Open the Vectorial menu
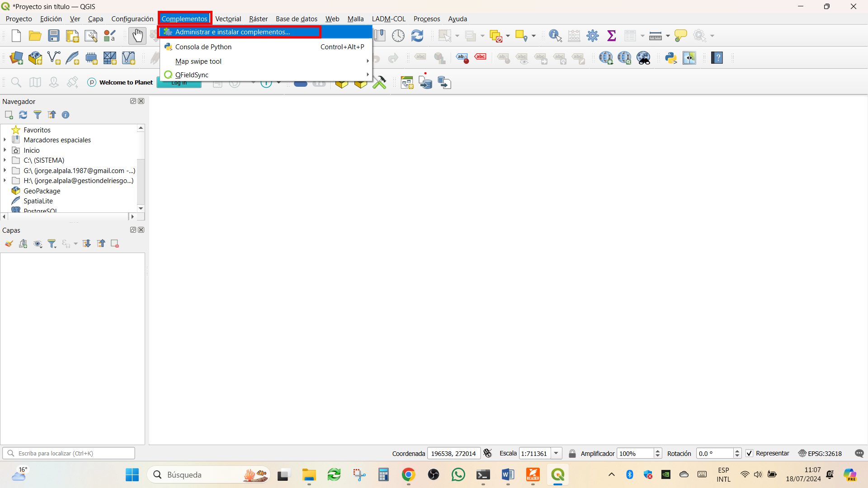This screenshot has width=868, height=488. 228,19
